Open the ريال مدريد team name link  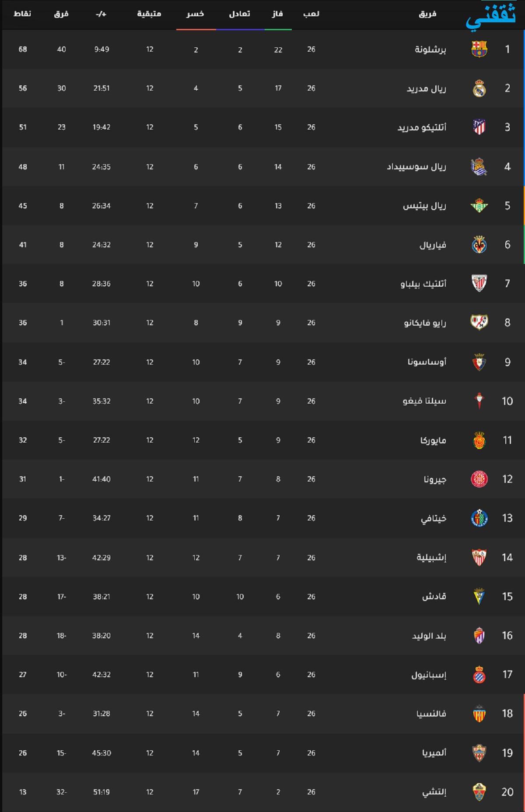pyautogui.click(x=427, y=88)
